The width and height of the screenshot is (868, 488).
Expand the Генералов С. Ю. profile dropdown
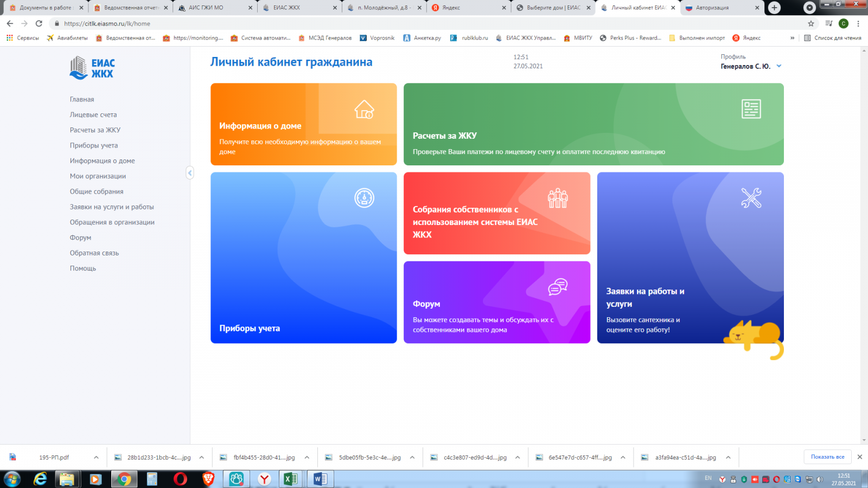779,66
